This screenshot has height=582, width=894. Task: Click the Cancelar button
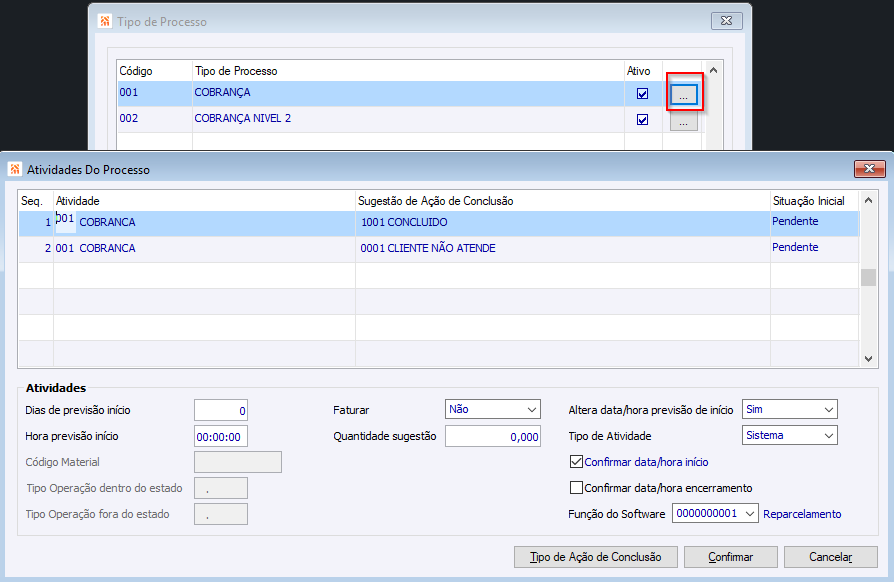click(831, 557)
